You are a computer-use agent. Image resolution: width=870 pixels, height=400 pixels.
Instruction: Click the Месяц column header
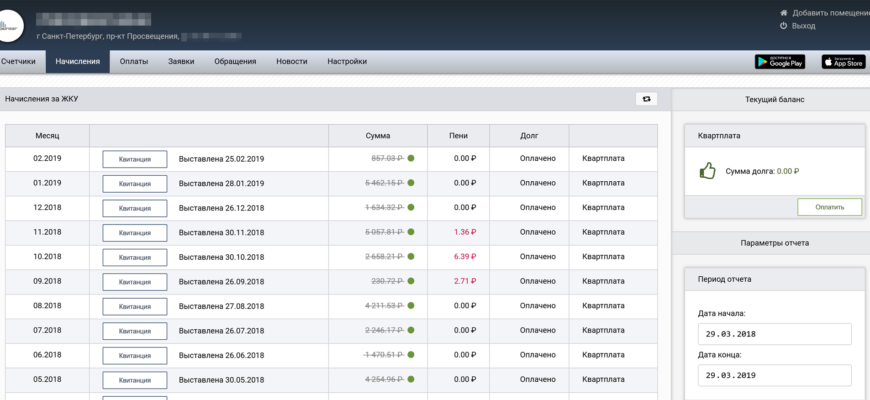tap(48, 136)
